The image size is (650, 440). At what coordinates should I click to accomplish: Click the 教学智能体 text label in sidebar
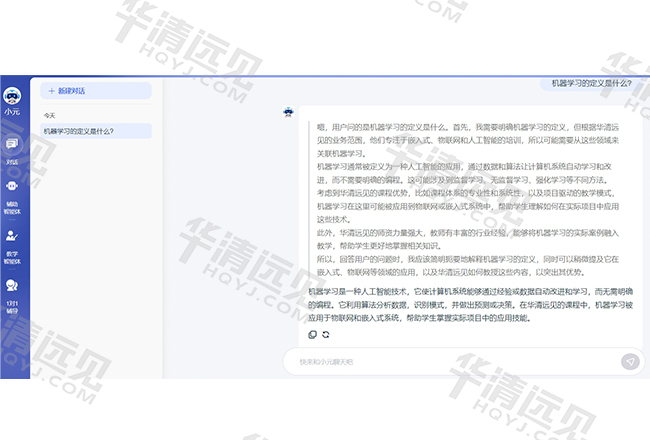point(13,257)
